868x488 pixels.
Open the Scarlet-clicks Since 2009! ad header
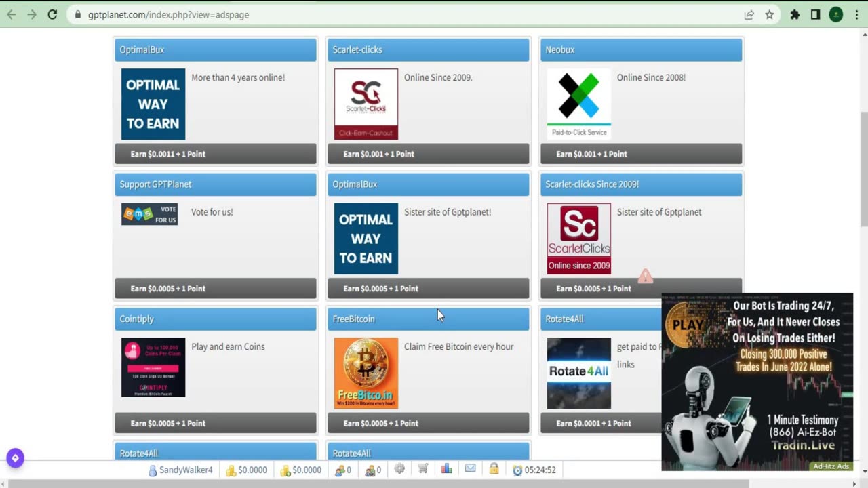click(641, 184)
